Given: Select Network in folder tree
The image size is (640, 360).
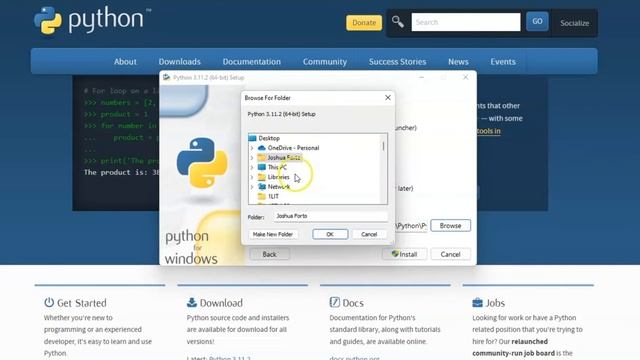Looking at the screenshot, I should 279,187.
